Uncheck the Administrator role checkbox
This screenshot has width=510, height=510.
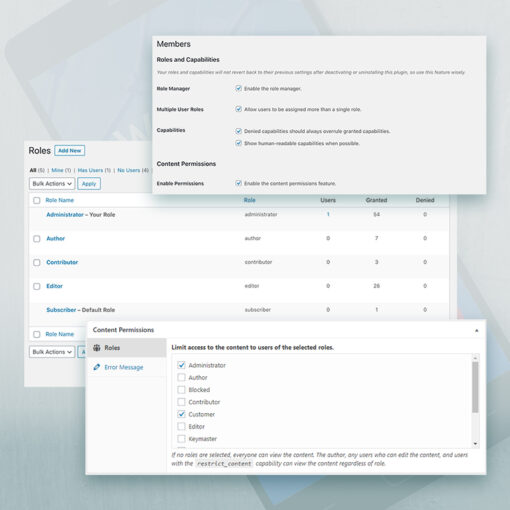tap(181, 365)
